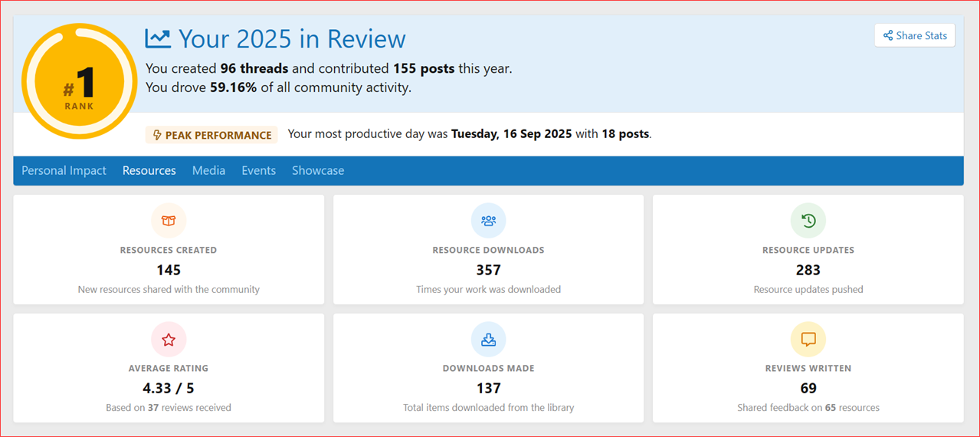
Task: Click the 4.33 / 5 average rating
Action: click(x=169, y=388)
